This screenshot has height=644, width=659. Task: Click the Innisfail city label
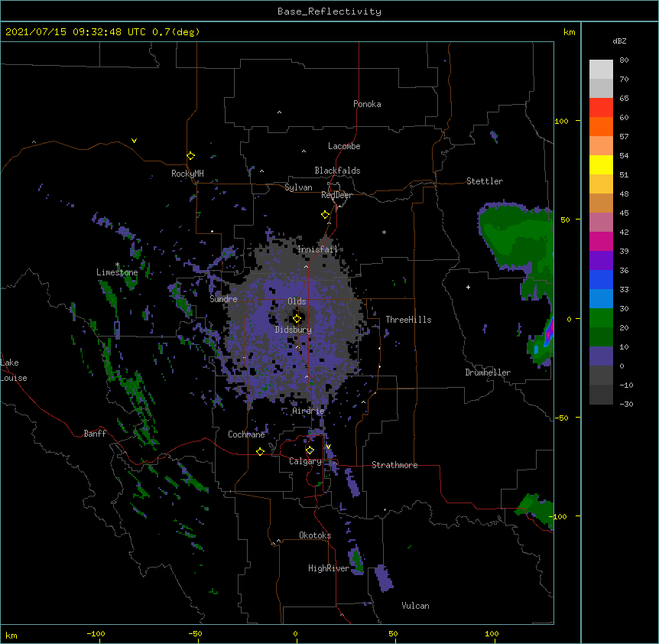[x=317, y=249]
